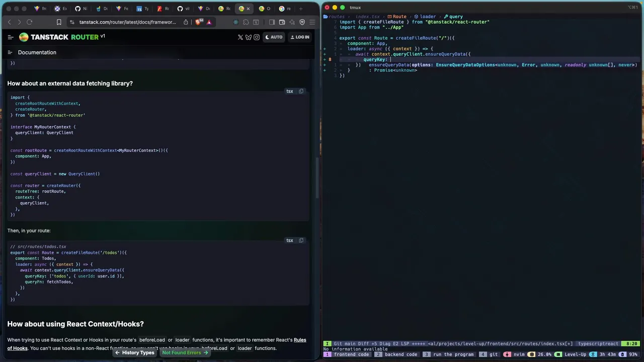Image resolution: width=644 pixels, height=362 pixels.
Task: Switch to the GitHub 'Ni' tab
Action: (x=81, y=9)
